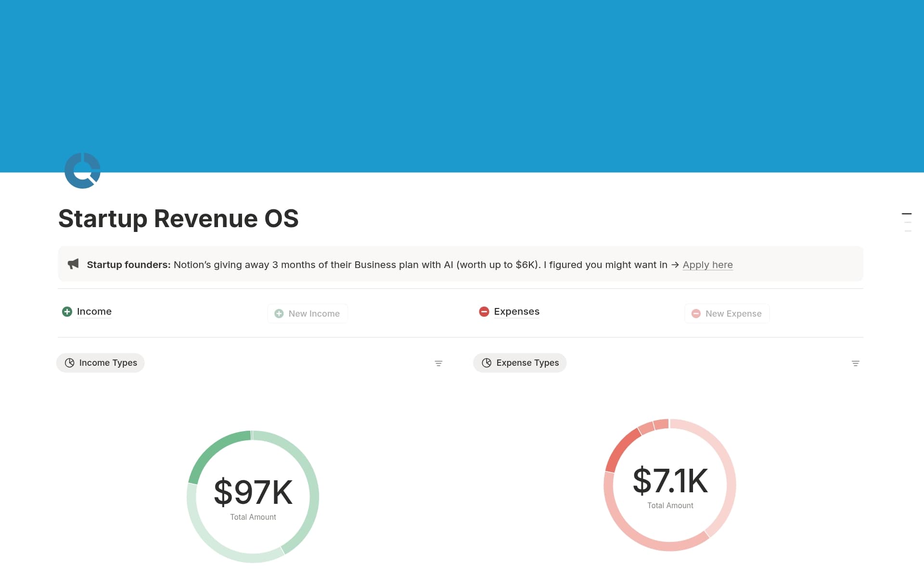This screenshot has width=924, height=577.
Task: Open the filter icon above the income chart
Action: (x=438, y=363)
